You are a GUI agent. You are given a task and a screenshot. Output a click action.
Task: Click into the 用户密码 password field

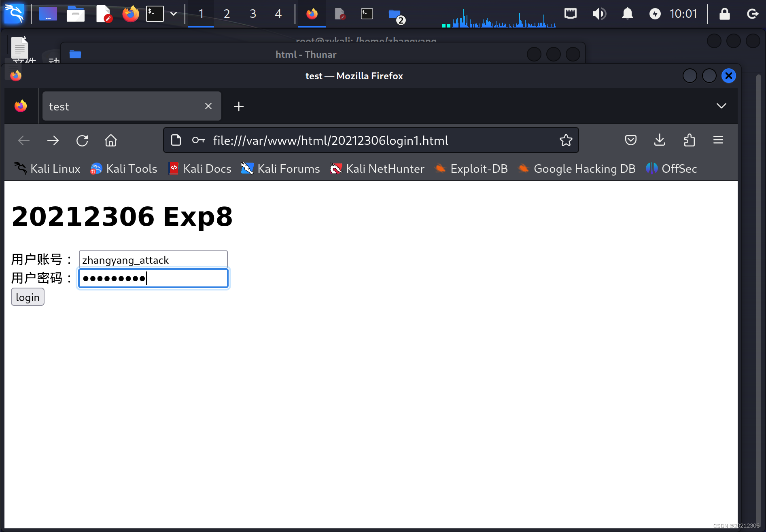click(x=153, y=278)
